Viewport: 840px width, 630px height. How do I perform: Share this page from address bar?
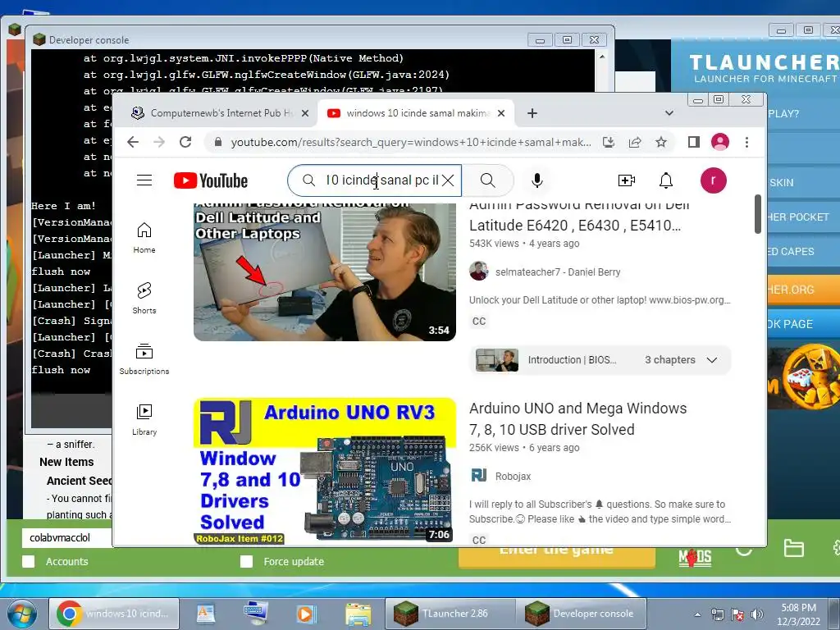click(635, 142)
